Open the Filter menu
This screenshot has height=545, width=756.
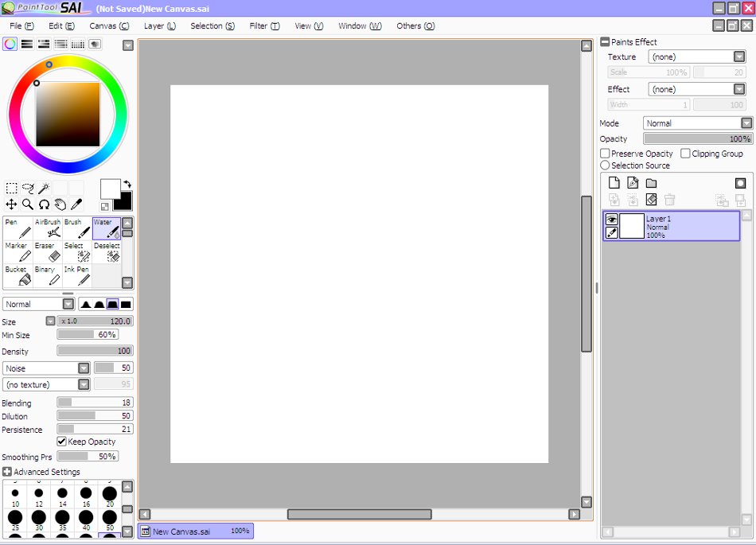(263, 25)
